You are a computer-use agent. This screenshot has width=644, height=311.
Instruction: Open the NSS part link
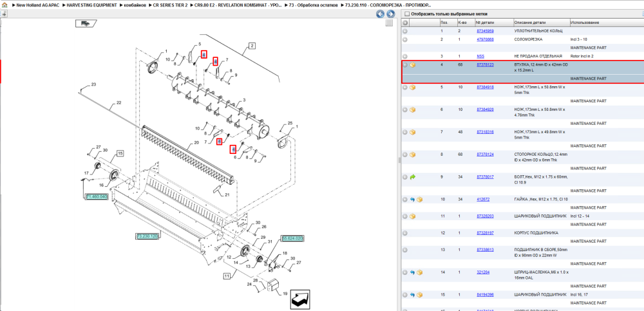click(x=480, y=56)
